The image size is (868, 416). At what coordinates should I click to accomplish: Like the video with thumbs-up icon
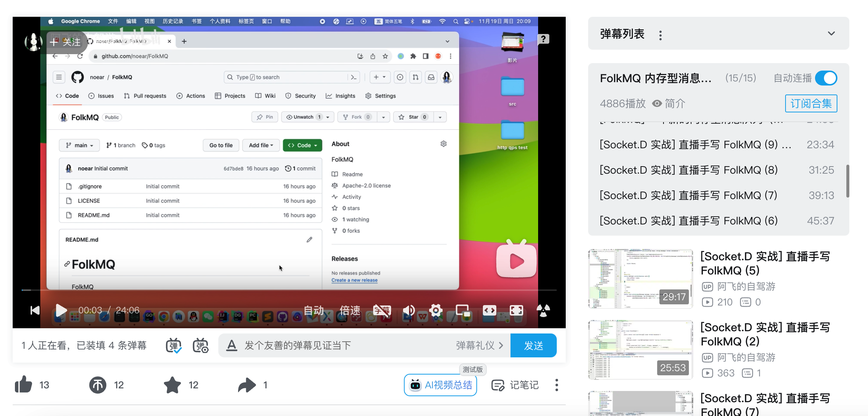(24, 385)
